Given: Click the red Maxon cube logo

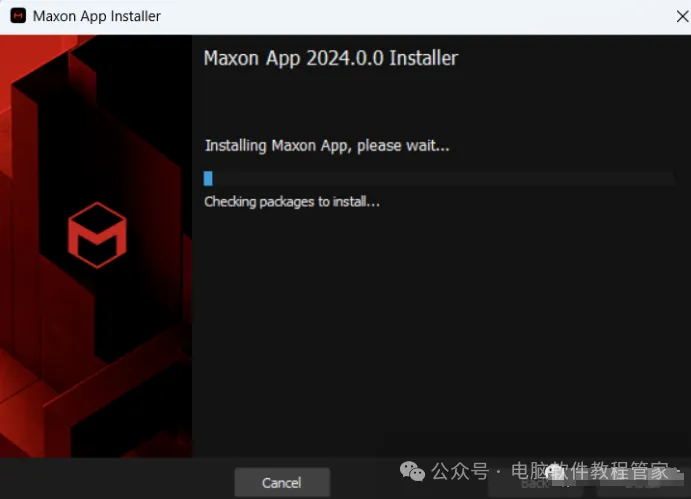Looking at the screenshot, I should click(x=97, y=235).
